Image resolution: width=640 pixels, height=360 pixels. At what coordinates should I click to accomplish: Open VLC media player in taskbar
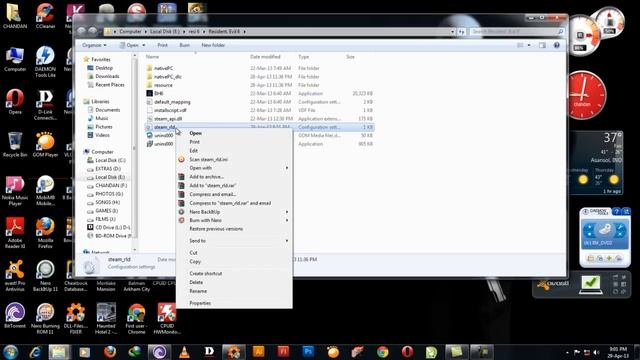[184, 352]
